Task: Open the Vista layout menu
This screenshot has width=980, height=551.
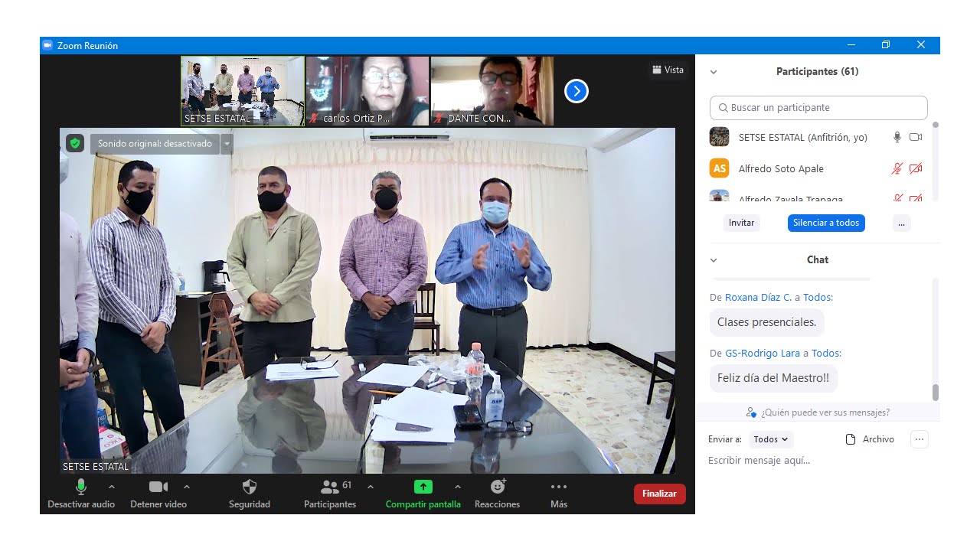Action: pos(668,70)
